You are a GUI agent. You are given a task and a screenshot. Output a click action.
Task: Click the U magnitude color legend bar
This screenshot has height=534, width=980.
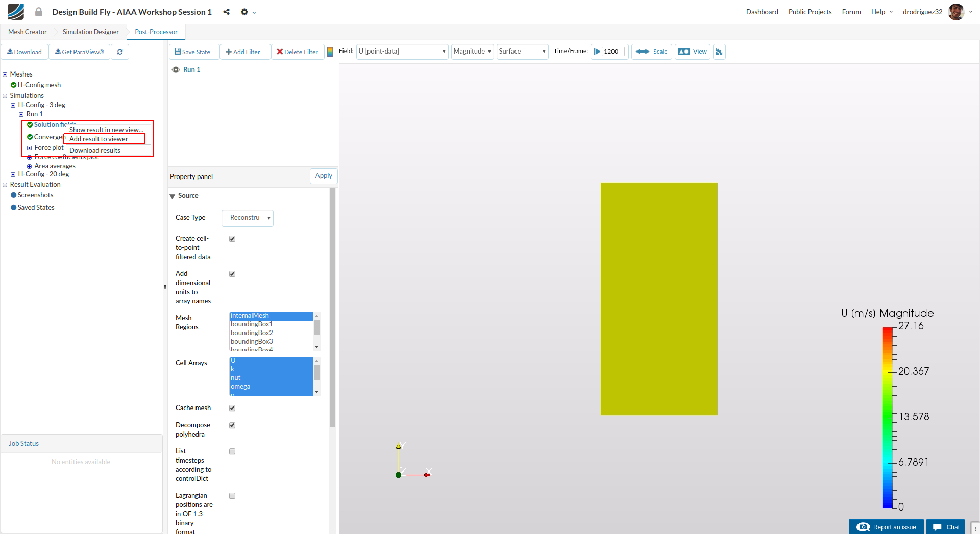click(888, 418)
